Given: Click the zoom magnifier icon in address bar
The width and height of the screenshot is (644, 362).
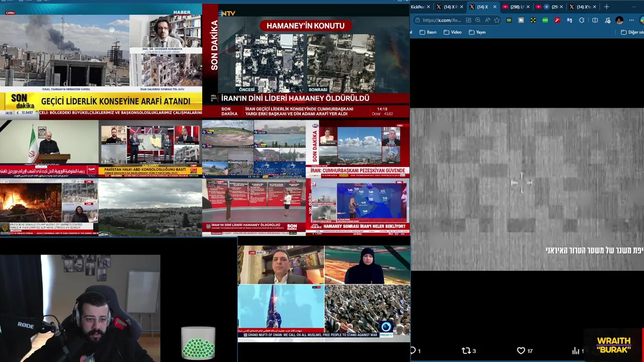Looking at the screenshot, I should coord(477,20).
